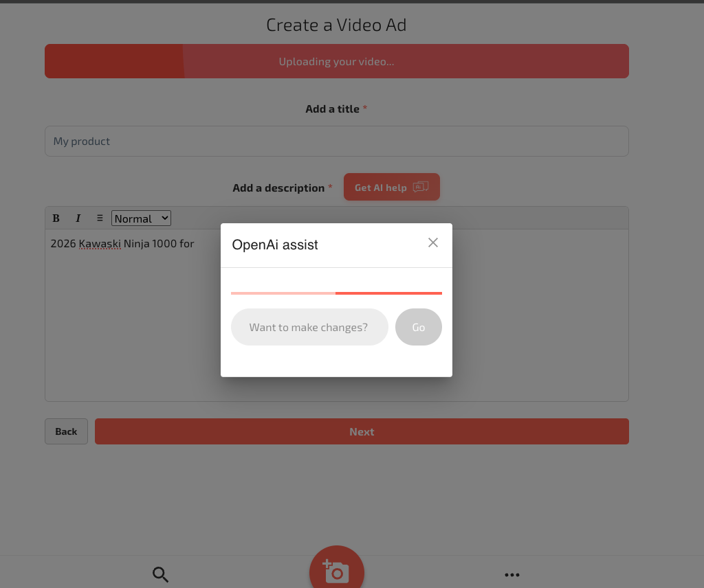Screen dimensions: 704x588
Task: Focus the title field containing "My product"
Action: (x=336, y=141)
